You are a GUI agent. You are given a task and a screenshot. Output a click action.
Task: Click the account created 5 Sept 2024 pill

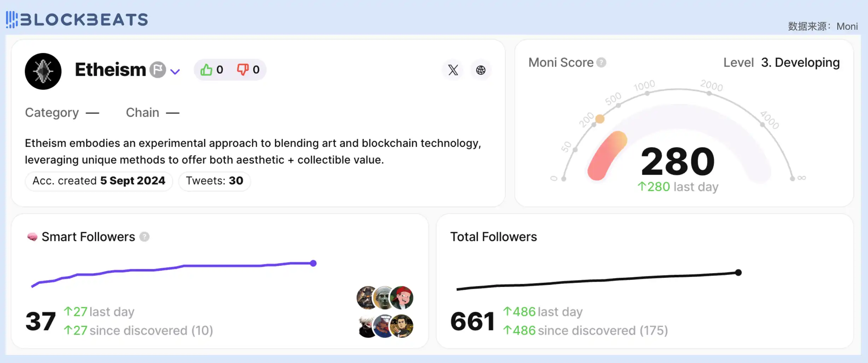[99, 181]
